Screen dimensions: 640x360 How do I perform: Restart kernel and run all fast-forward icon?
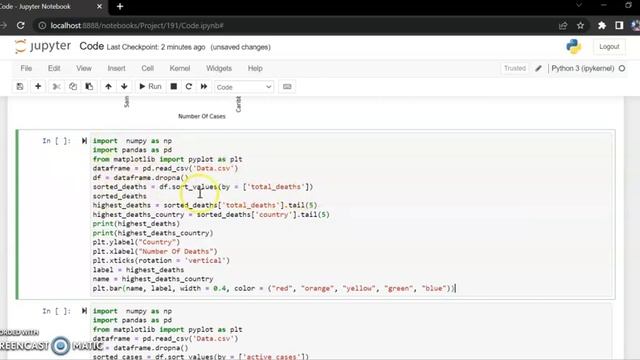point(204,87)
